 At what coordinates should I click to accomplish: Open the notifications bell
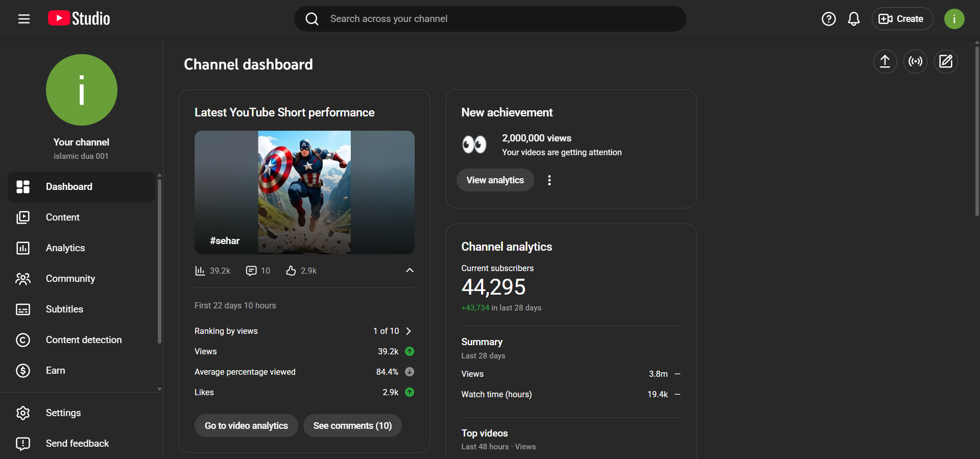[x=853, y=19]
